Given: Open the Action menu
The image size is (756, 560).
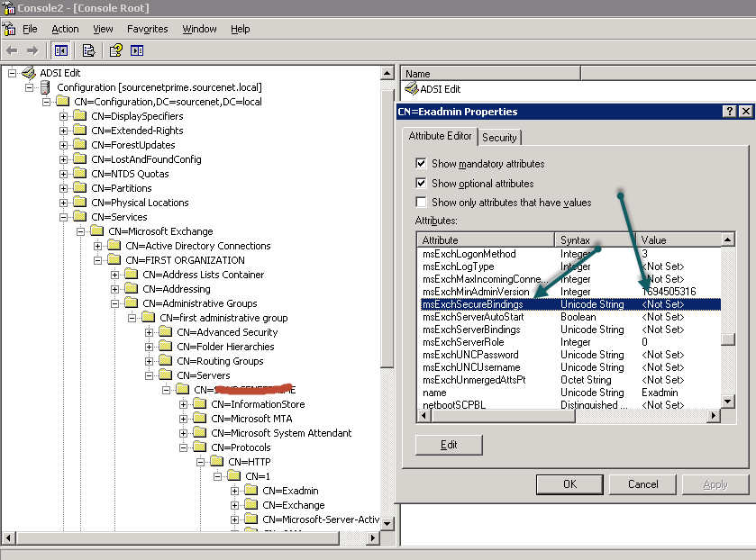Looking at the screenshot, I should pos(65,29).
